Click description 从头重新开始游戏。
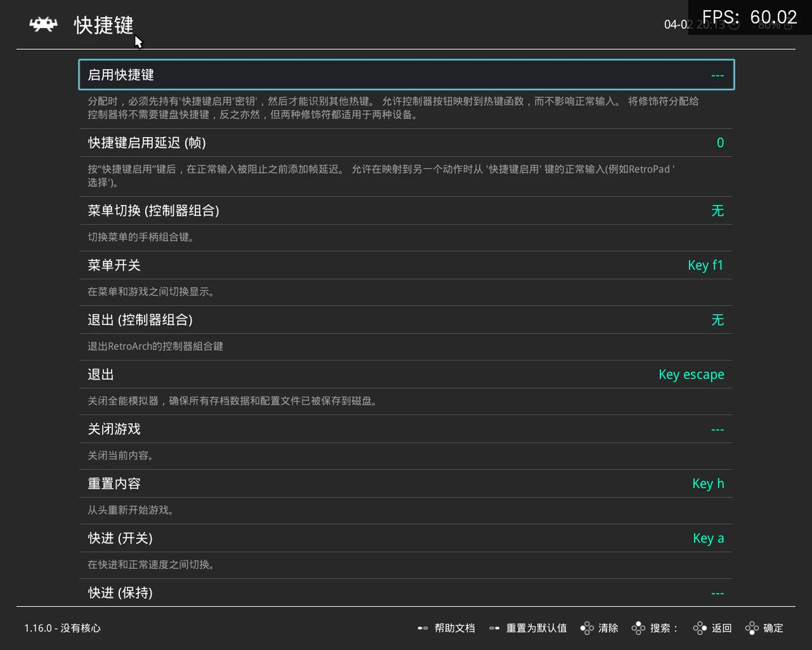 (131, 510)
